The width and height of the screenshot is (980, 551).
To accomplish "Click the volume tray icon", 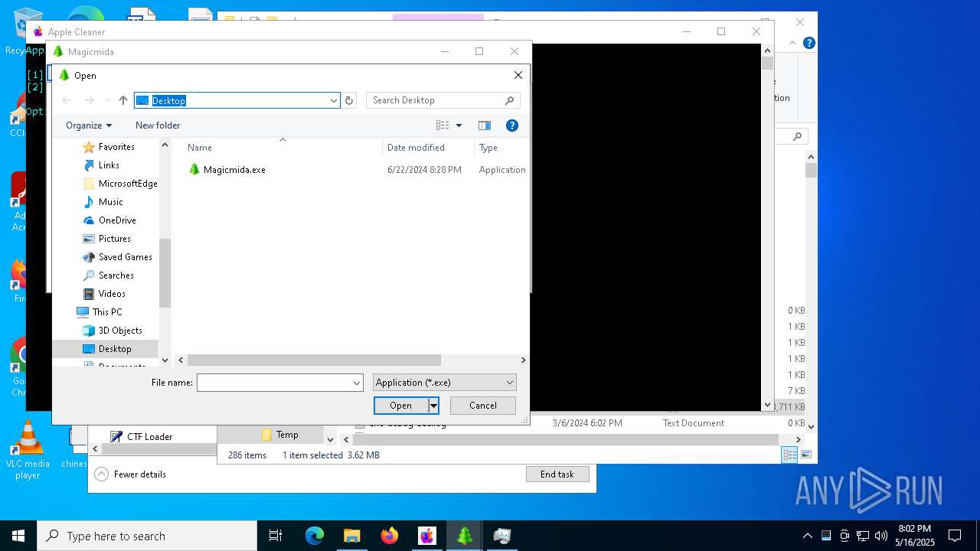I will point(880,536).
